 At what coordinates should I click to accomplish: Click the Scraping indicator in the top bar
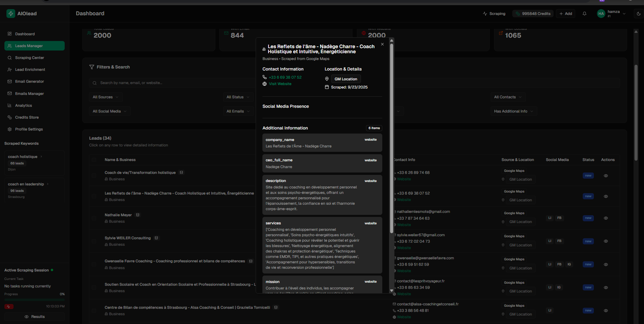click(x=494, y=14)
